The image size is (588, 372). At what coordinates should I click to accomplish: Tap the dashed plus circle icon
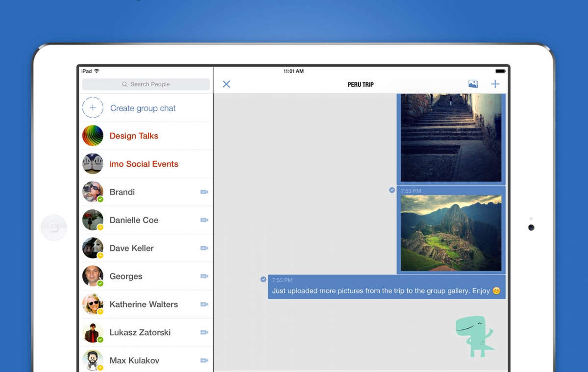93,108
